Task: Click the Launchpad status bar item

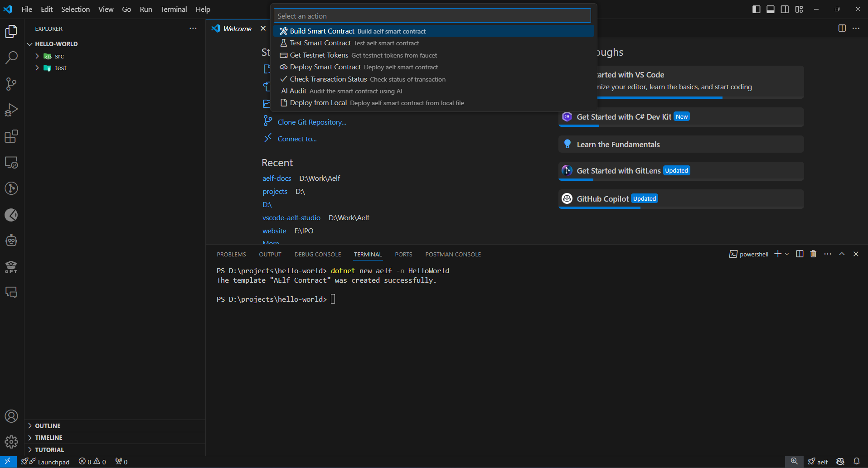Action: [45, 462]
